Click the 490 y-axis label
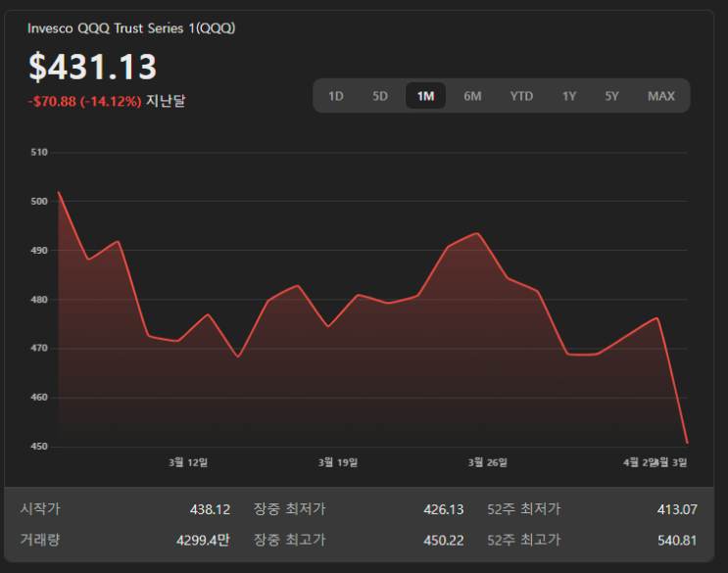 coord(39,251)
